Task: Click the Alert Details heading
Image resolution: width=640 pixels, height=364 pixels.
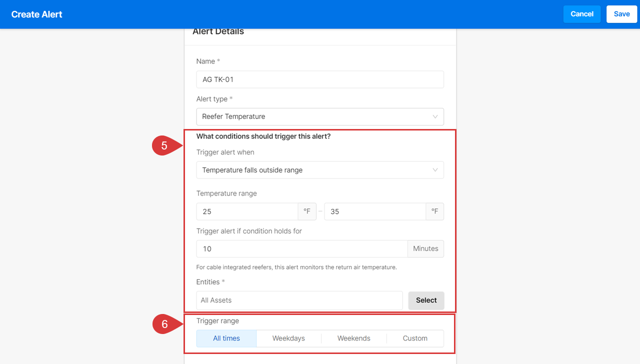Action: pos(218,31)
